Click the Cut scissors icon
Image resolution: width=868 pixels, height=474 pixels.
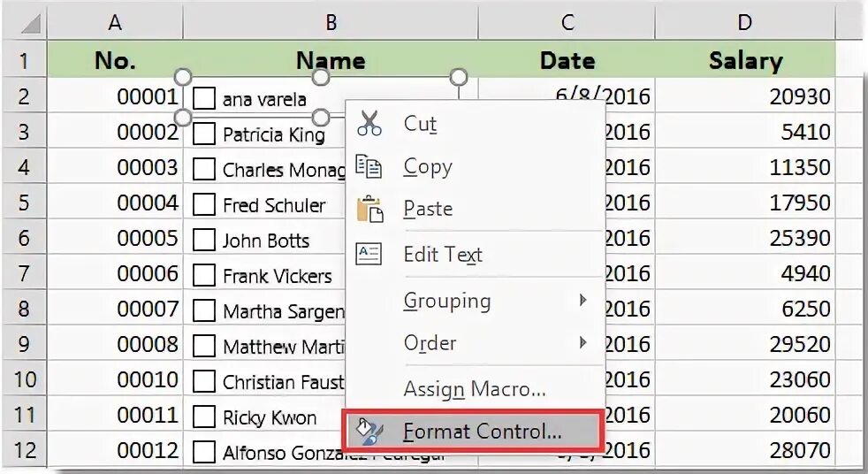click(x=369, y=124)
